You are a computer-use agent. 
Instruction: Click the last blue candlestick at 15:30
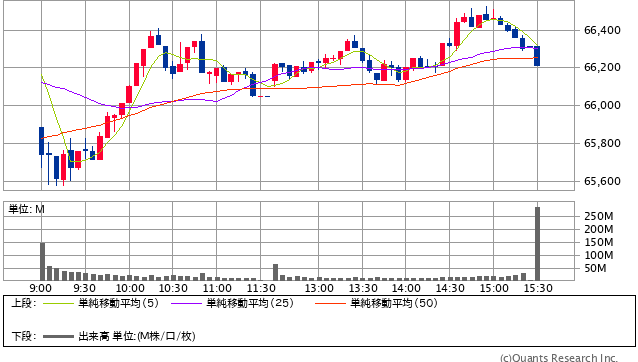click(x=537, y=56)
